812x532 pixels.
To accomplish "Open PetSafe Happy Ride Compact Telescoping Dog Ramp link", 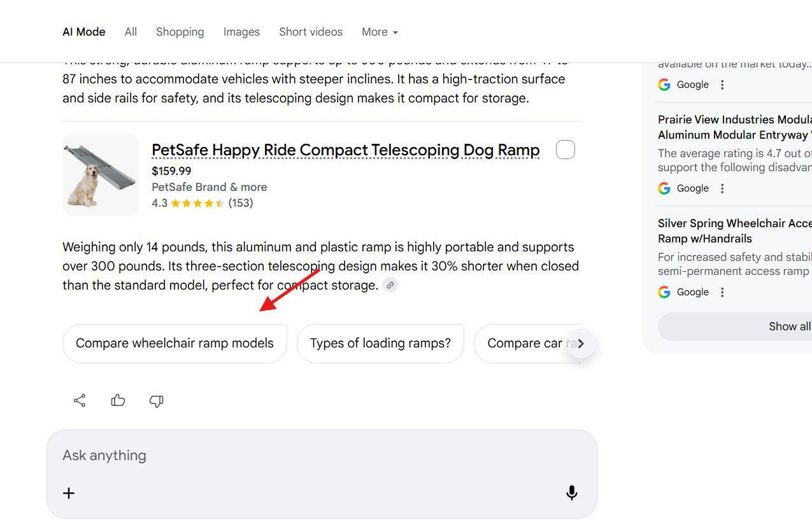I will pyautogui.click(x=345, y=150).
